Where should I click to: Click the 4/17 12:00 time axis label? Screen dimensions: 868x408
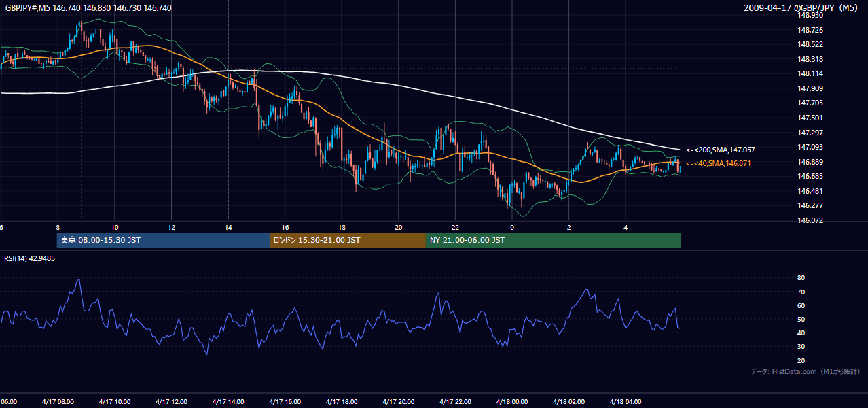[171, 402]
